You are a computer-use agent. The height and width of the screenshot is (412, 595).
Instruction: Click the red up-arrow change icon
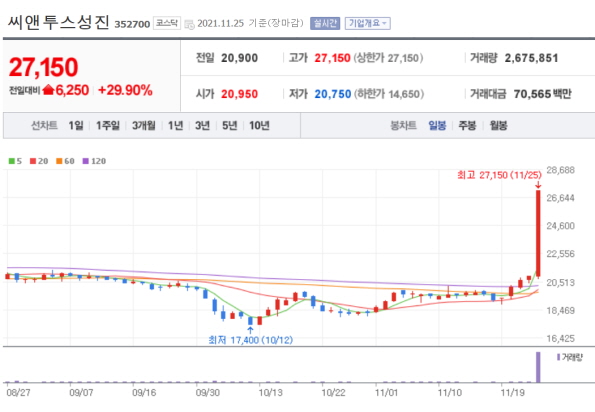click(x=49, y=90)
